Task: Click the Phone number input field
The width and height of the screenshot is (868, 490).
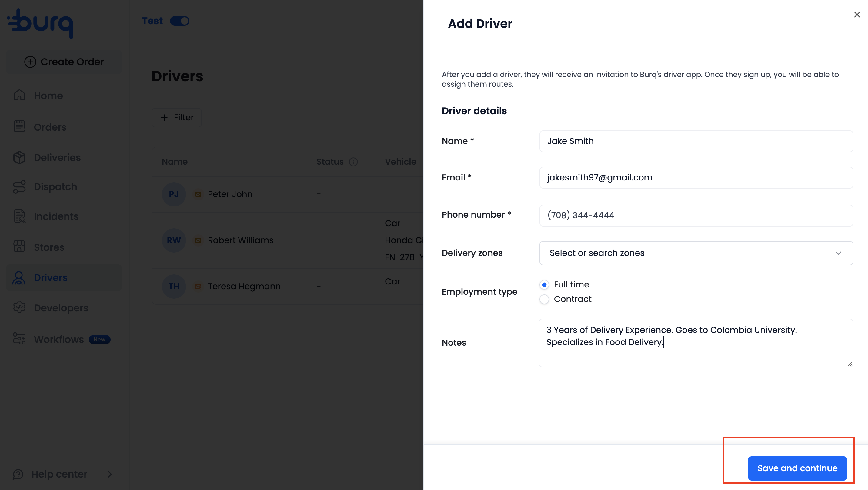Action: (x=696, y=216)
